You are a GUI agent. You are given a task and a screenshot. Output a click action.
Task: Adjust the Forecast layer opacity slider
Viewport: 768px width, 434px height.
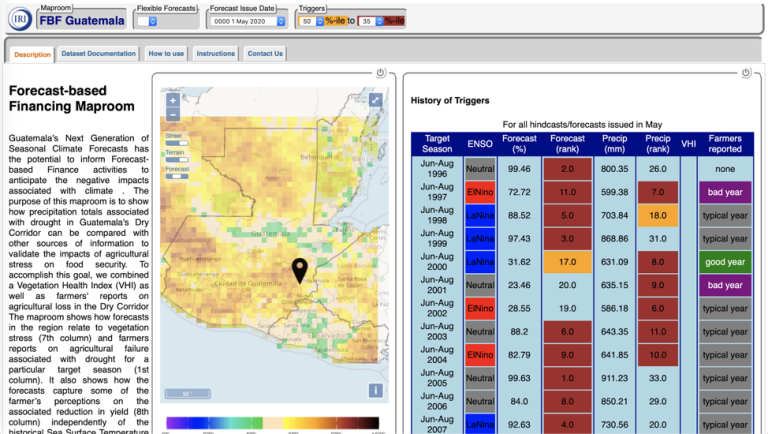click(176, 178)
